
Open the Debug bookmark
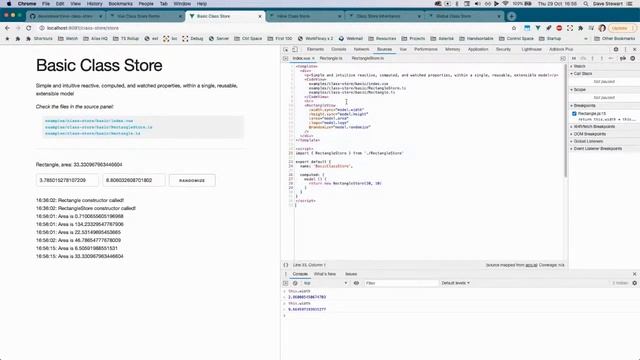coord(193,38)
